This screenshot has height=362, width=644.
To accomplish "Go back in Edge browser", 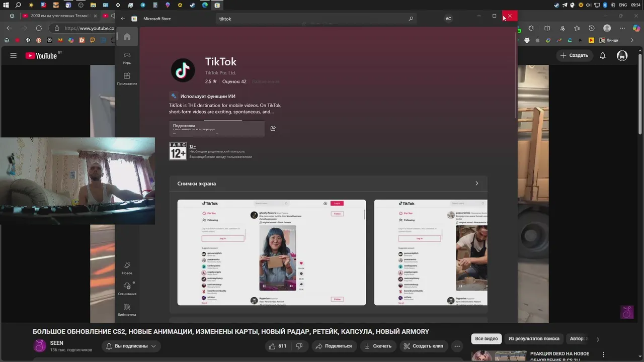I will click(x=9, y=28).
